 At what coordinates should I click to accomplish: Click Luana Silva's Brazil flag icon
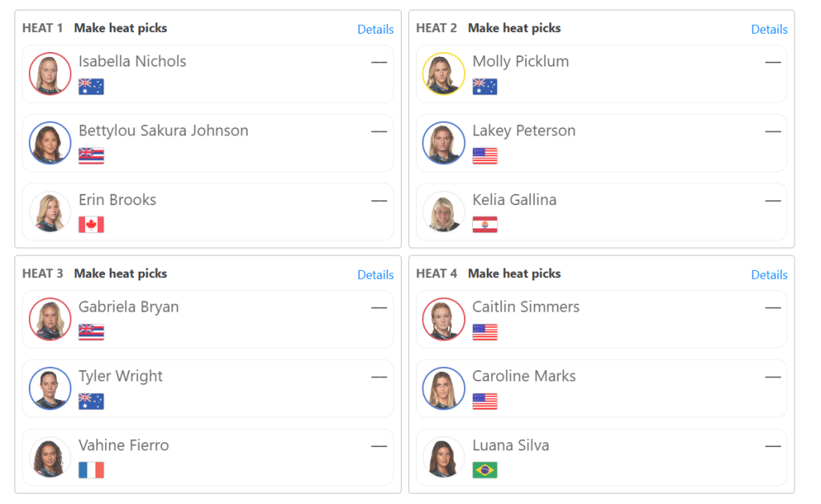click(485, 470)
